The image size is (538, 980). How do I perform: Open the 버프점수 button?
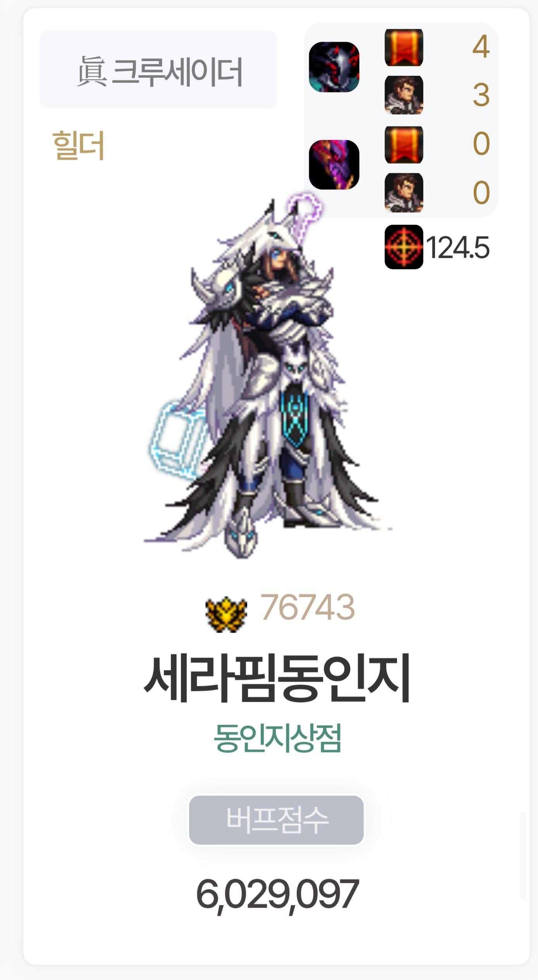pyautogui.click(x=276, y=820)
